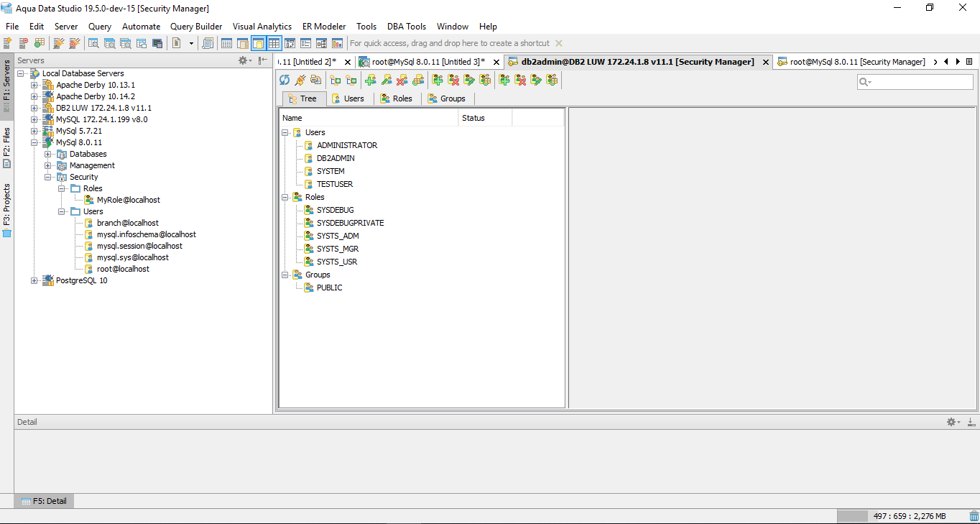Switch to root@MySql 8.0.11 [Untitled 3] tab
980x524 pixels.
(x=428, y=62)
